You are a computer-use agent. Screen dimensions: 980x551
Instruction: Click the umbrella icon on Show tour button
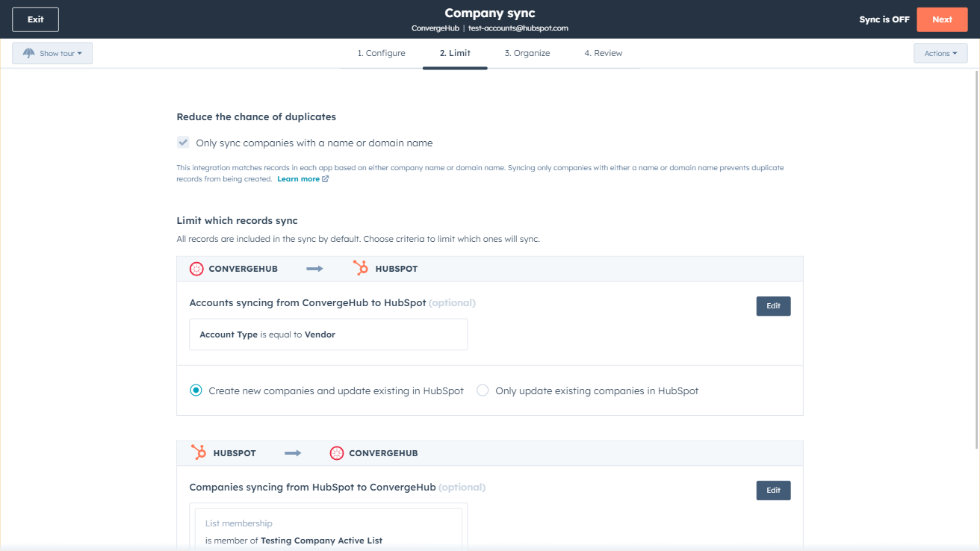(x=28, y=53)
